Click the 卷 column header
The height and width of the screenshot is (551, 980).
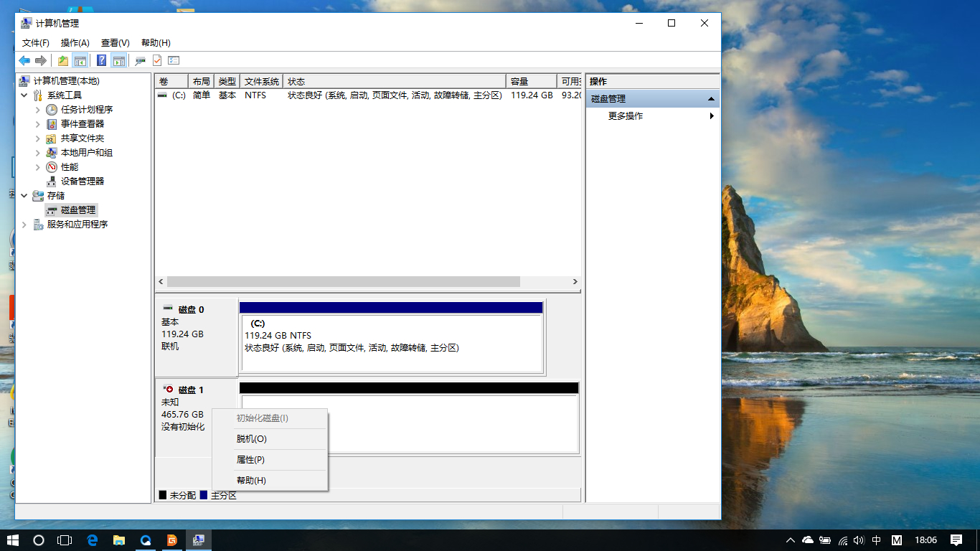tap(172, 82)
